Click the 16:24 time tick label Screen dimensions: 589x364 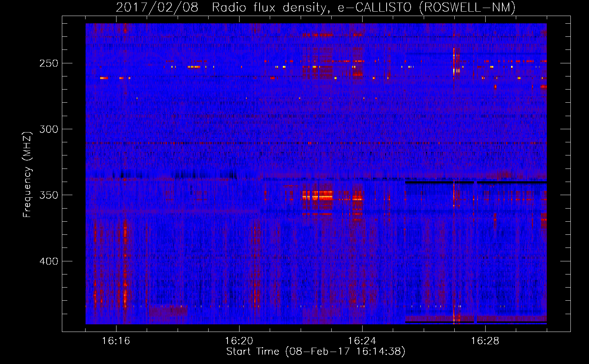tap(362, 341)
